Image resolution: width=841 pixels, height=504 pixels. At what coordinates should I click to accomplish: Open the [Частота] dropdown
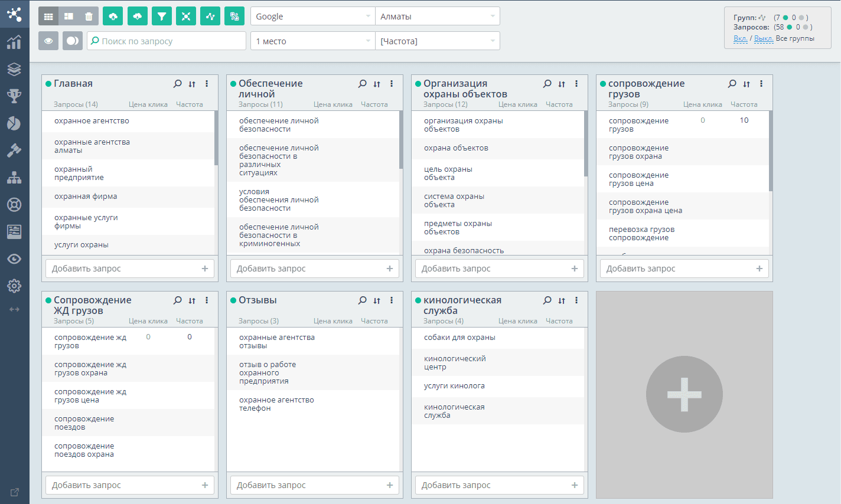click(x=438, y=41)
